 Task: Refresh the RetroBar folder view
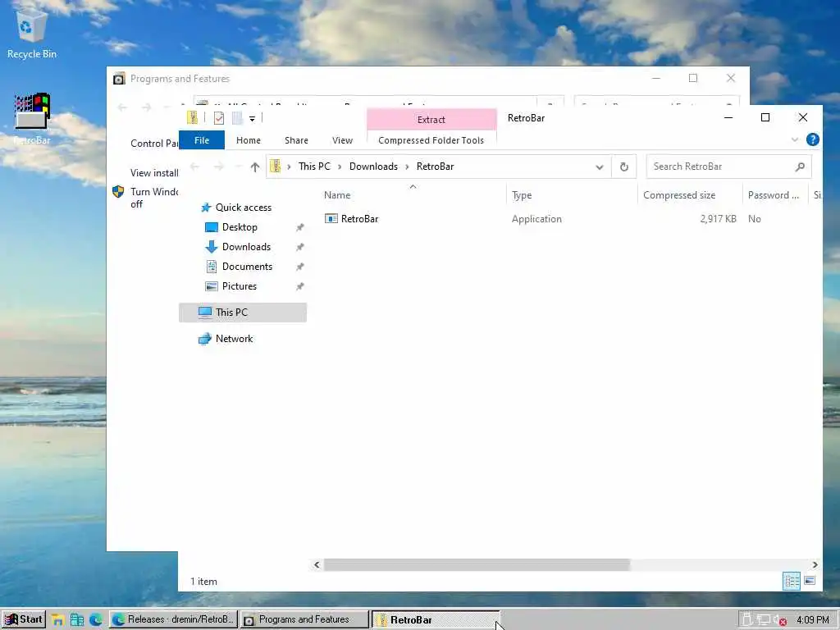click(623, 167)
